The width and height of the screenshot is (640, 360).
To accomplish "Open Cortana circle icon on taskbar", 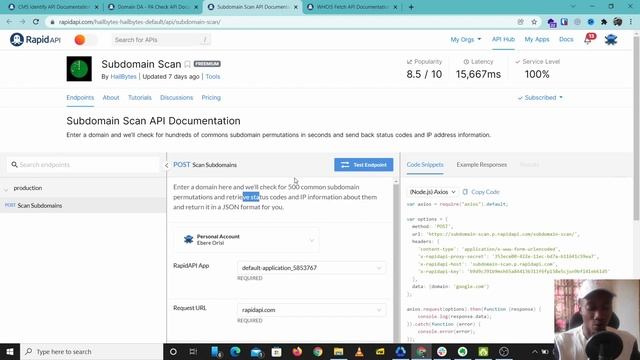I will 173,351.
